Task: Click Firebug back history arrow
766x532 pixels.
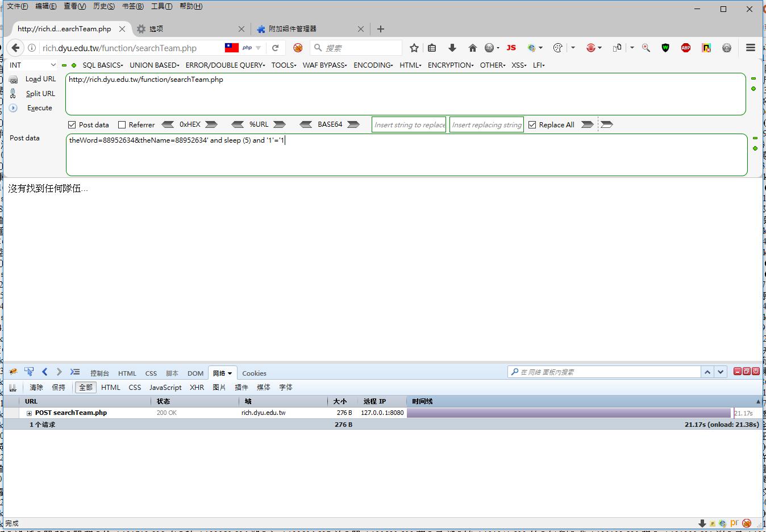Action: pyautogui.click(x=45, y=372)
